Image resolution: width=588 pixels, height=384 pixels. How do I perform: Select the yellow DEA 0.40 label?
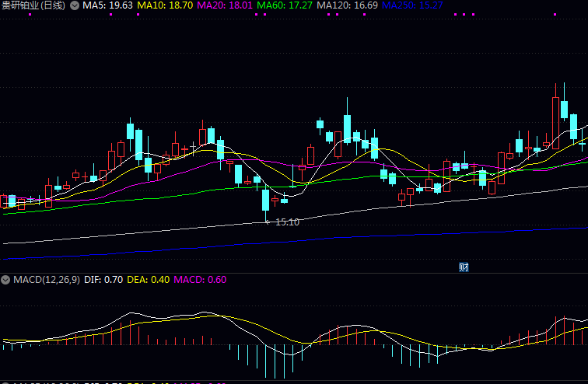point(148,280)
